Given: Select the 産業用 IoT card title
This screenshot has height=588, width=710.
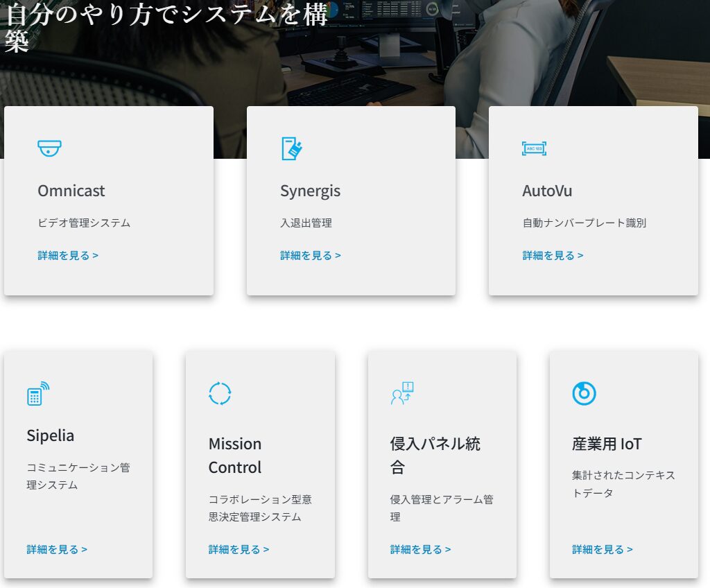Looking at the screenshot, I should [607, 444].
